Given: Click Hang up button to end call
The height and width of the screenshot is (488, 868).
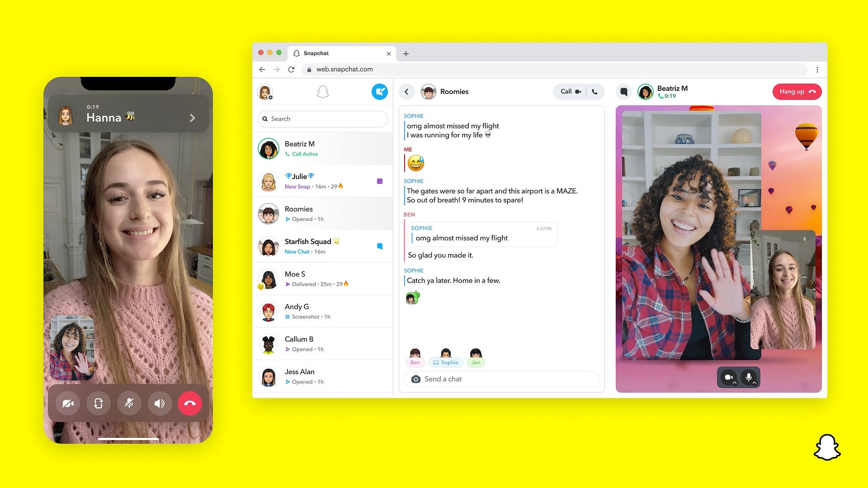Looking at the screenshot, I should pos(797,92).
